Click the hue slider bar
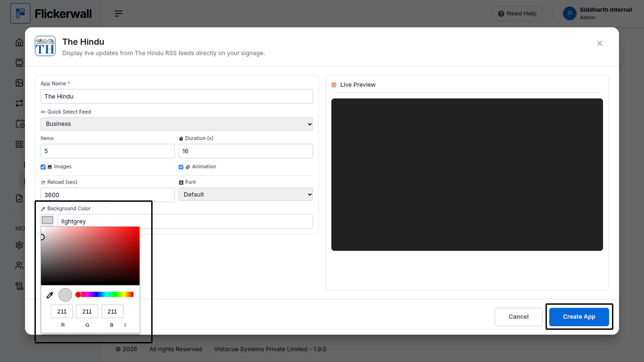644x362 pixels. [x=105, y=295]
